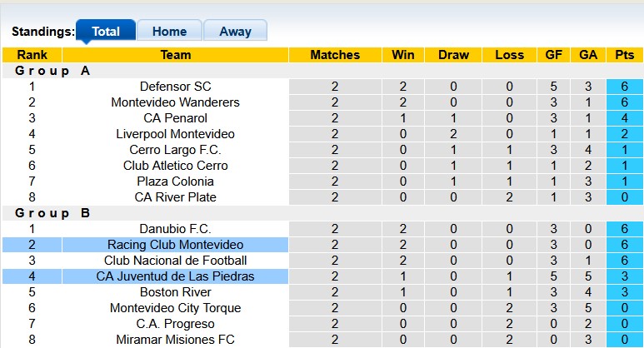
Task: Open the Home standings tab
Action: click(x=169, y=32)
